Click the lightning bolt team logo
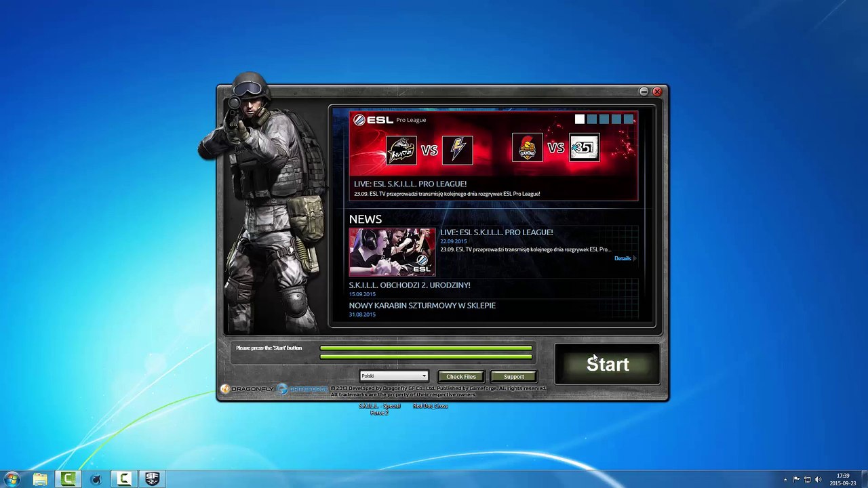 click(458, 150)
